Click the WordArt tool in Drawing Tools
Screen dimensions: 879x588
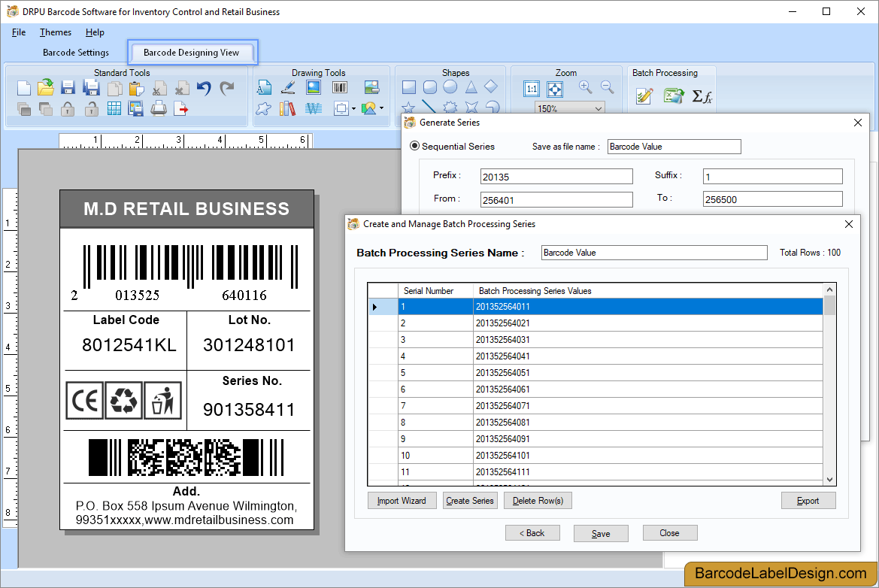[x=314, y=108]
